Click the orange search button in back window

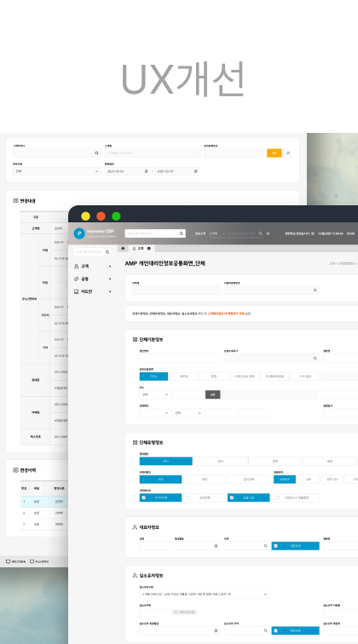click(274, 152)
